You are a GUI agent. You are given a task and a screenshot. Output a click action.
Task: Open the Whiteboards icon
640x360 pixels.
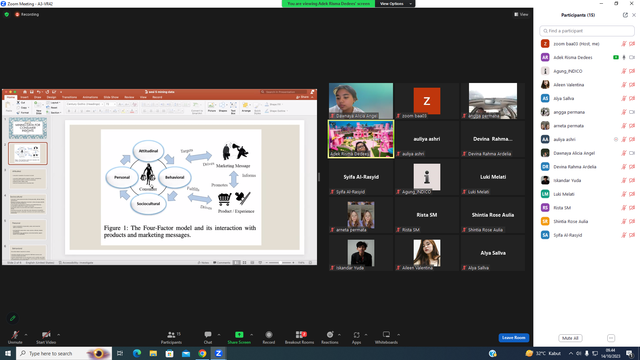[386, 335]
